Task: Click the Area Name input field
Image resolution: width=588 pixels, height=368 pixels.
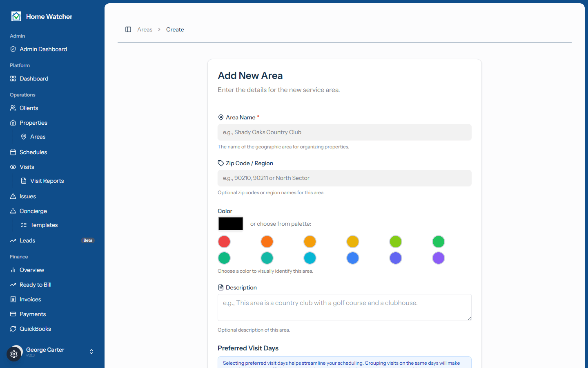Action: (x=345, y=132)
